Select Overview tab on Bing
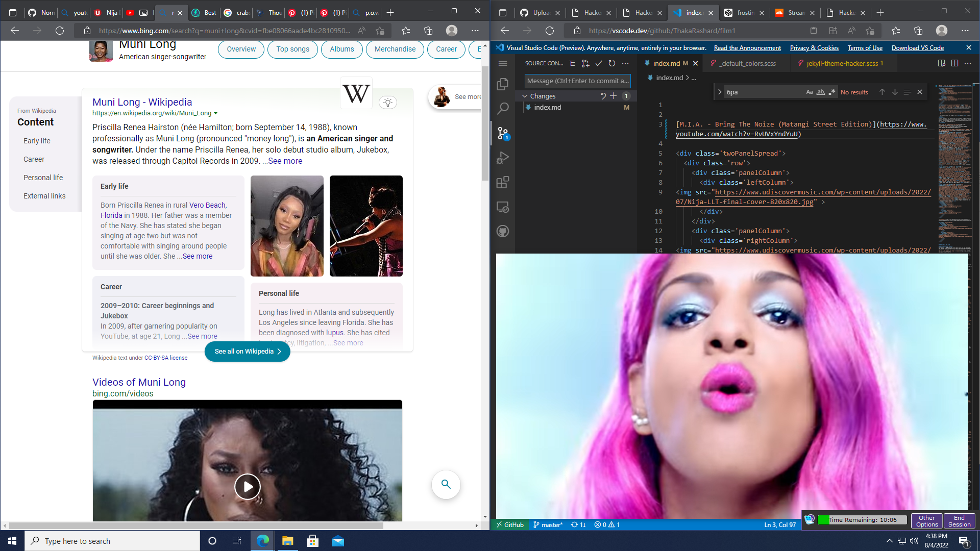This screenshot has width=980, height=551. tap(241, 49)
